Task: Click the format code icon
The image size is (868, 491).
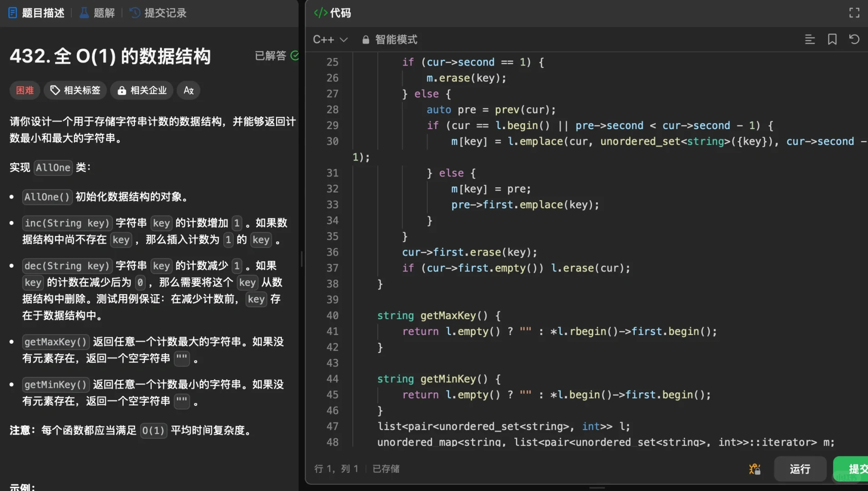Action: [x=810, y=40]
